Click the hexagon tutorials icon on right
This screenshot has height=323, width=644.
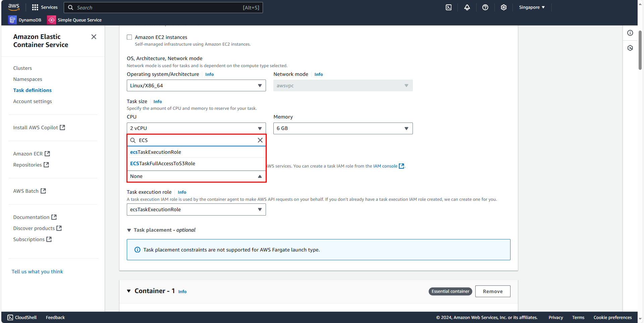tap(630, 48)
